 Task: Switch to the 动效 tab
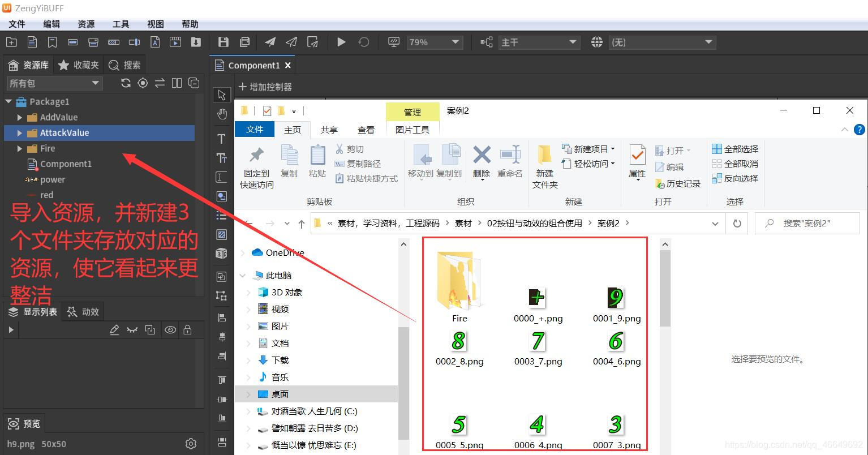coord(83,311)
